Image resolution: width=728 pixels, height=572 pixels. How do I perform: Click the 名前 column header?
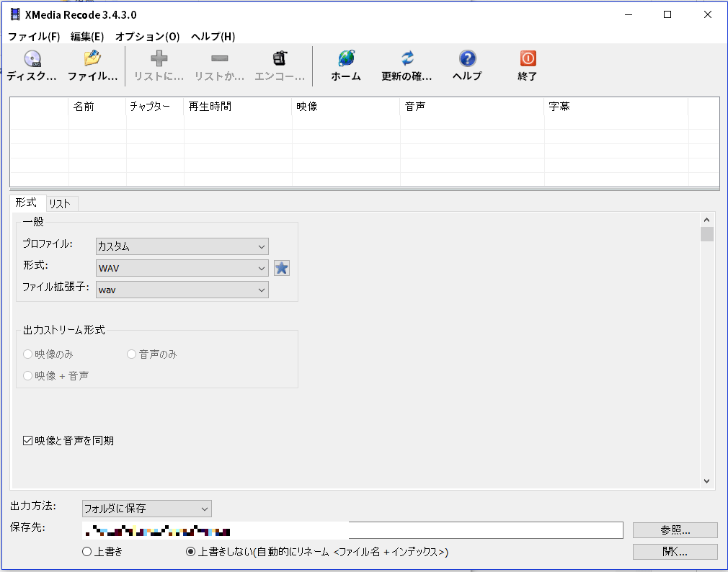tap(97, 106)
